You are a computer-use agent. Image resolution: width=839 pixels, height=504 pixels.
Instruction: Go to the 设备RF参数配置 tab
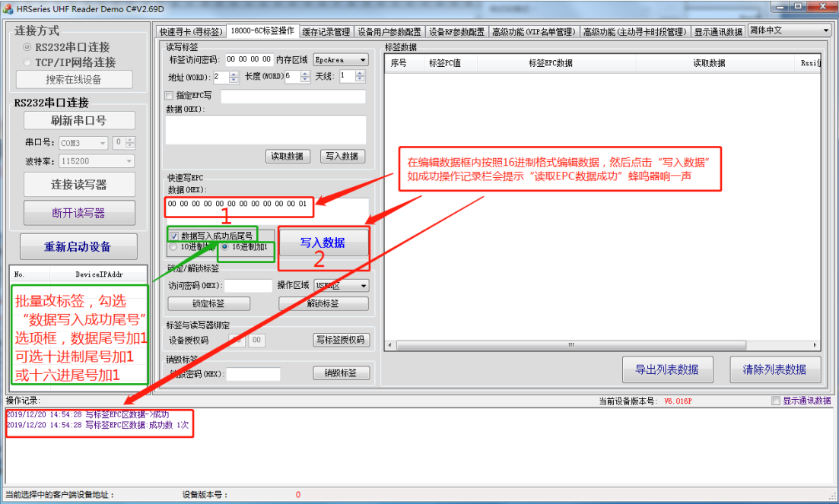click(x=456, y=32)
